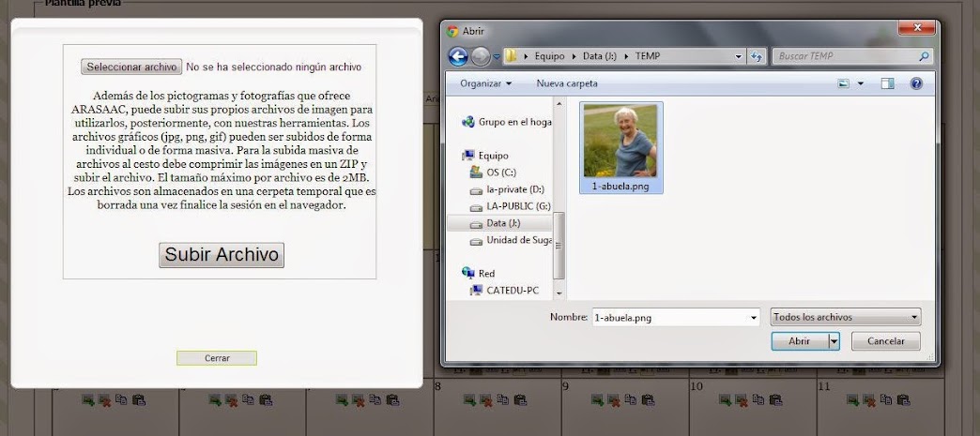Viewport: 980px width, 436px height.
Task: Click the Forward arrow in file dialog
Action: click(x=481, y=57)
